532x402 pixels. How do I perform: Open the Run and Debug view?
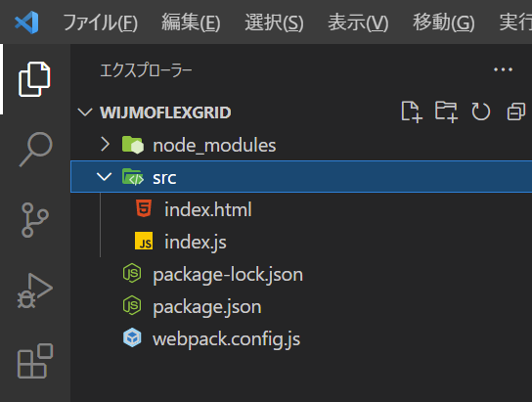click(34, 290)
